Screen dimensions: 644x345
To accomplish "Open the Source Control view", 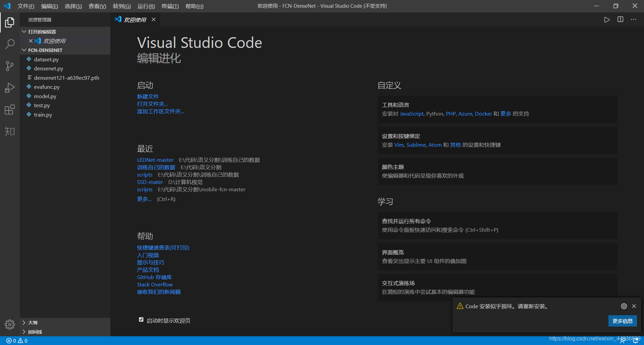I will [x=10, y=66].
